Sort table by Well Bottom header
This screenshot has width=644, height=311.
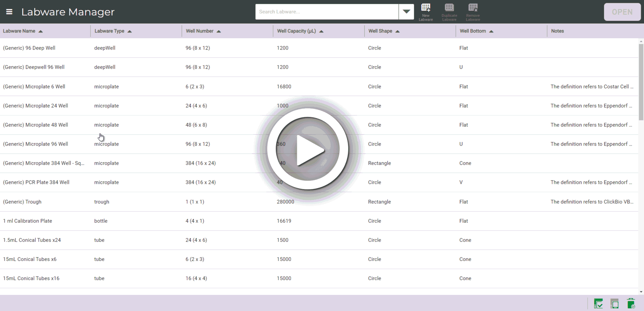[x=473, y=31]
